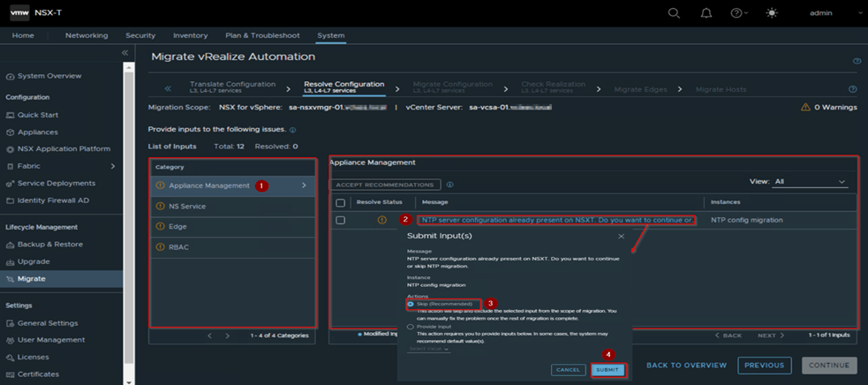This screenshot has height=385, width=868.
Task: Open the View All dropdown
Action: tap(809, 181)
